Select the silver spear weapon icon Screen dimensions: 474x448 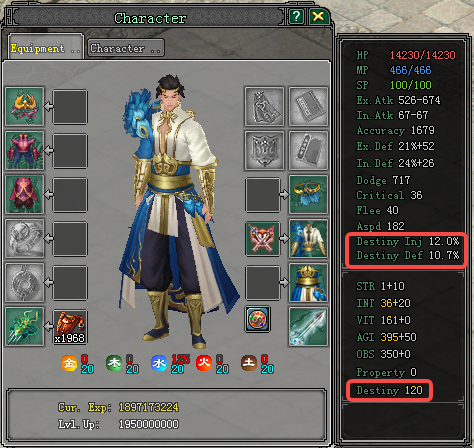click(308, 326)
